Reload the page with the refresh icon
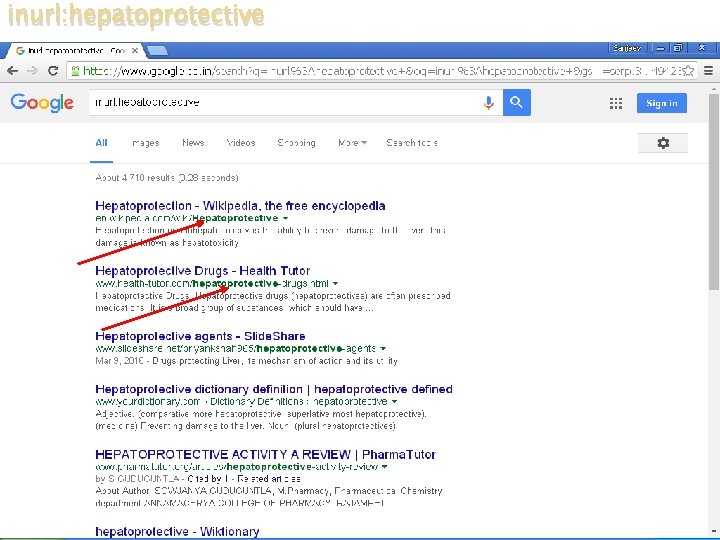The height and width of the screenshot is (540, 720). (53, 71)
